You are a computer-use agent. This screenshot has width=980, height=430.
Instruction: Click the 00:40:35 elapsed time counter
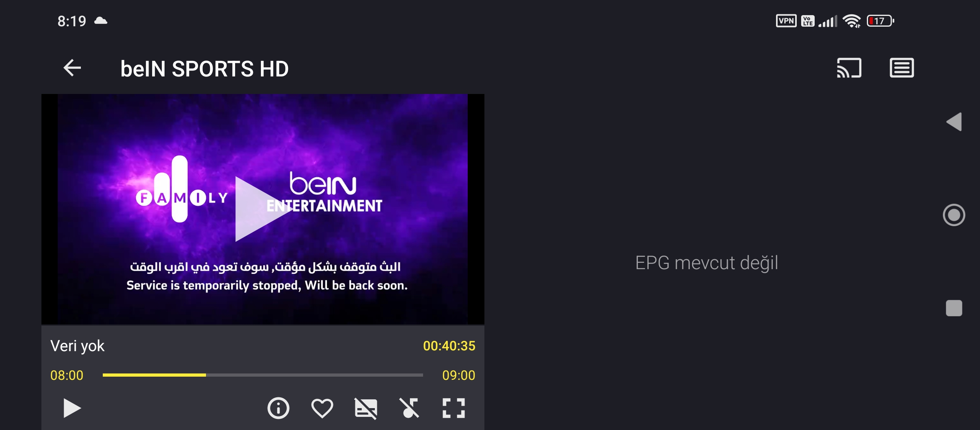click(x=449, y=346)
